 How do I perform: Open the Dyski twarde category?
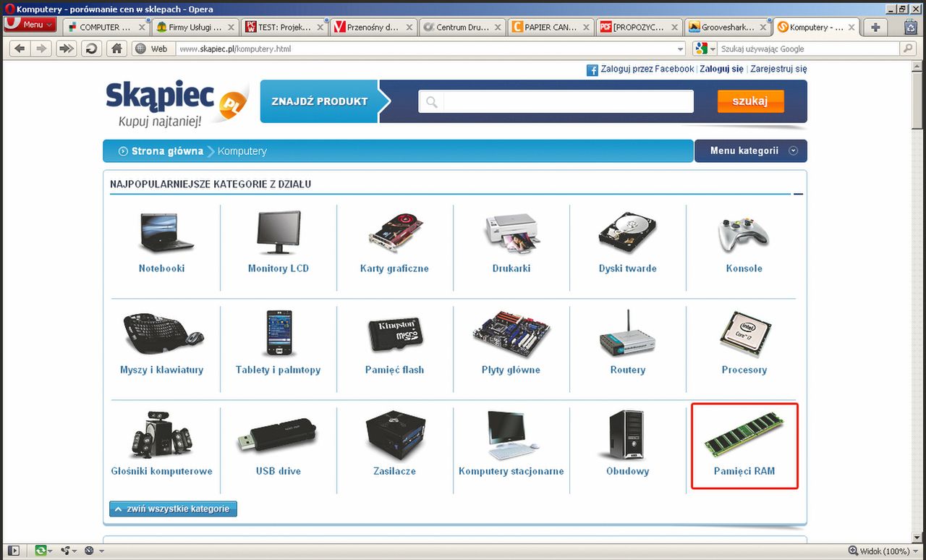point(628,242)
